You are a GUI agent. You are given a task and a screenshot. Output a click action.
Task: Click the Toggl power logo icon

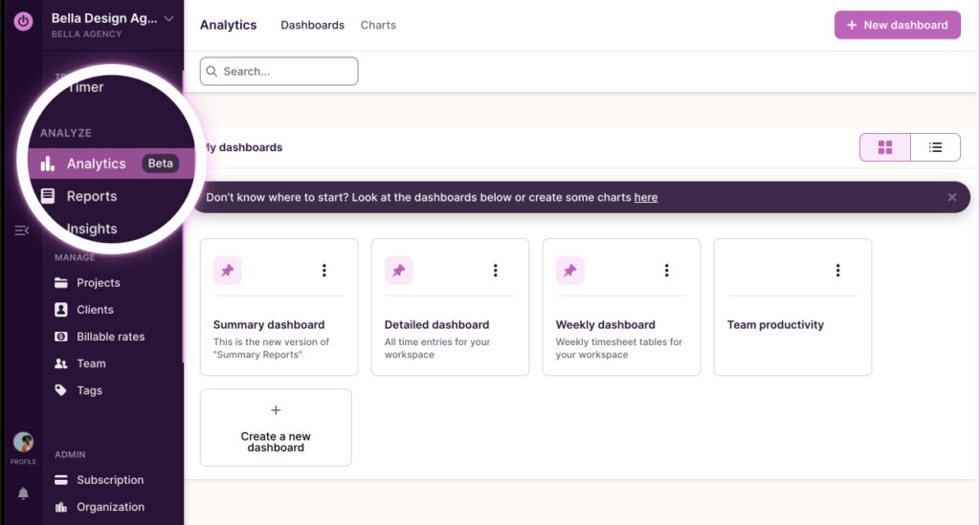click(x=23, y=21)
